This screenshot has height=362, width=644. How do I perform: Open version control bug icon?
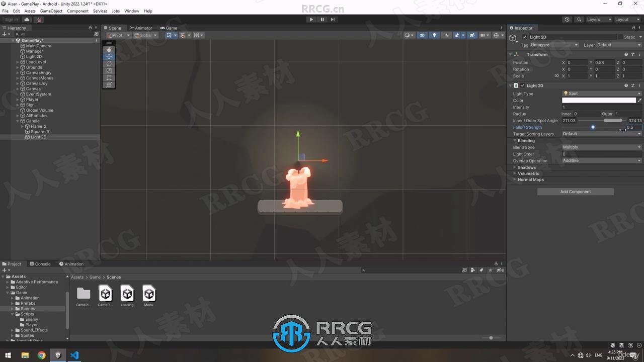[x=39, y=20]
